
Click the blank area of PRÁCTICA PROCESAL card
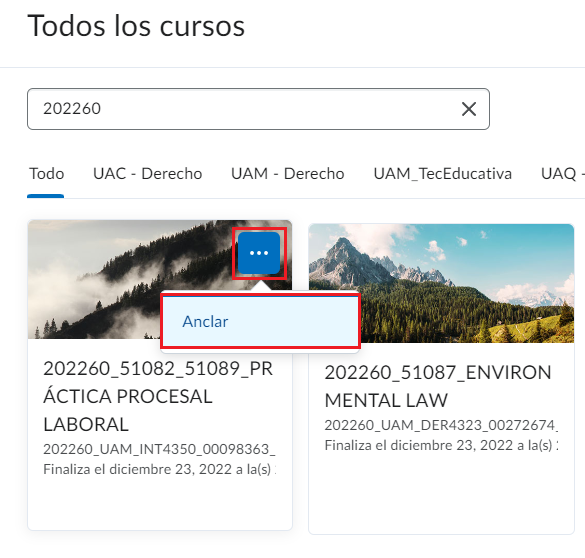tap(160, 504)
